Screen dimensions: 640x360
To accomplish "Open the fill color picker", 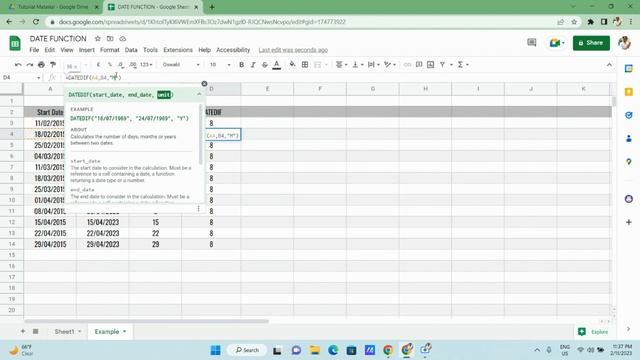I will 292,64.
